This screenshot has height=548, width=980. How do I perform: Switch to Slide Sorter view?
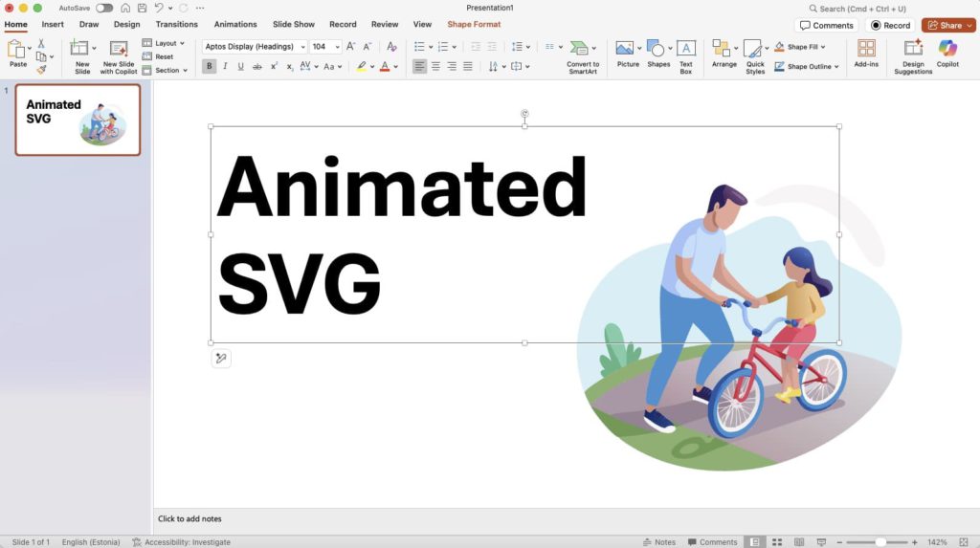[776, 542]
